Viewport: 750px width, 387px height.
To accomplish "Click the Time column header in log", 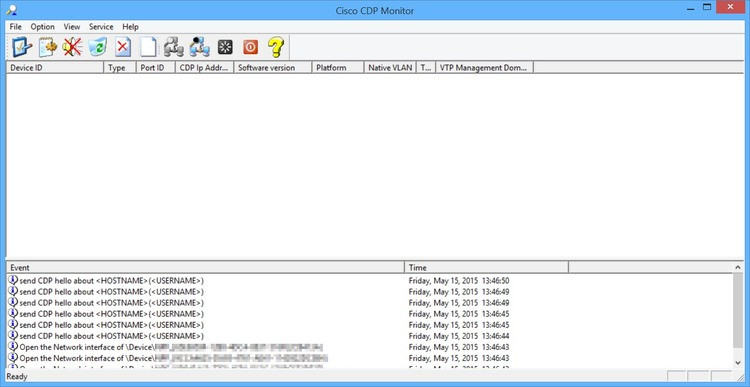I will click(486, 267).
